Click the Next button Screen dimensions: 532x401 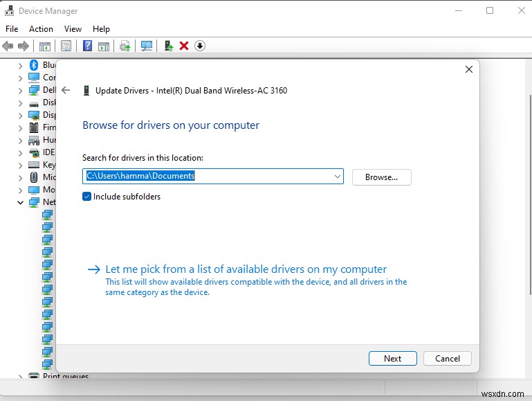tap(392, 359)
